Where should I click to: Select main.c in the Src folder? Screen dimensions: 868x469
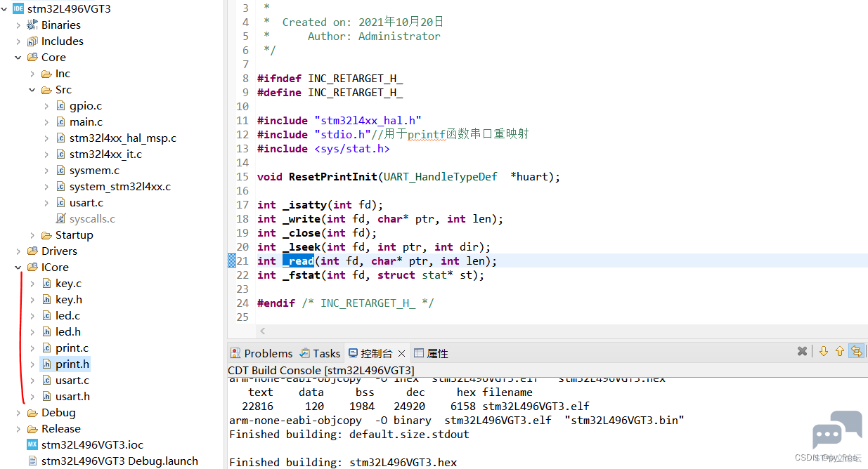86,122
